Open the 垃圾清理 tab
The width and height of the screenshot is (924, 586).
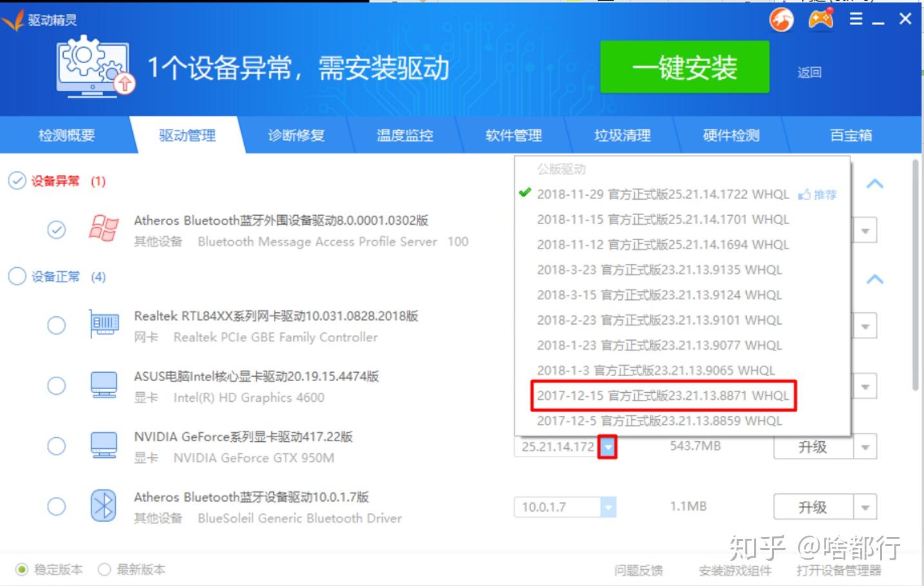point(622,135)
